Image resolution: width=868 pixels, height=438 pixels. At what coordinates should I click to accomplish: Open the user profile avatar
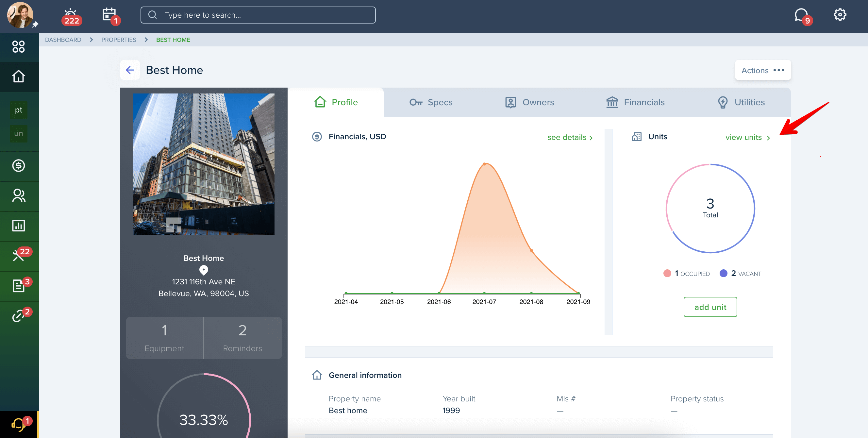pyautogui.click(x=20, y=15)
